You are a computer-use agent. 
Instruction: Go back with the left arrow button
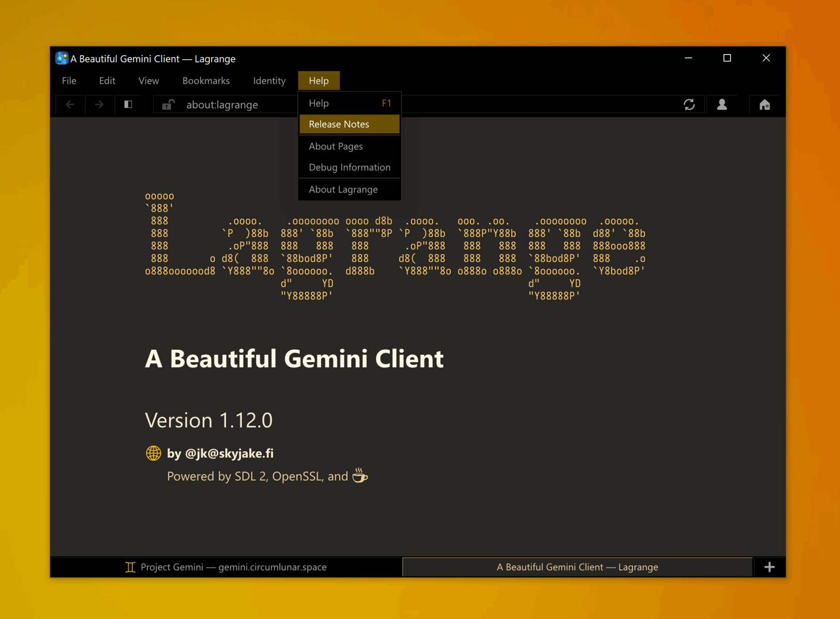pyautogui.click(x=70, y=105)
